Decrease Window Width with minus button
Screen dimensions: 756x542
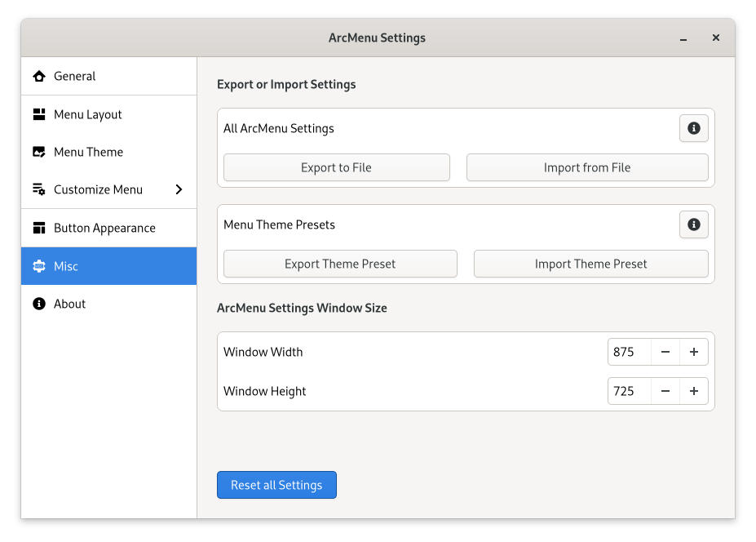click(665, 352)
